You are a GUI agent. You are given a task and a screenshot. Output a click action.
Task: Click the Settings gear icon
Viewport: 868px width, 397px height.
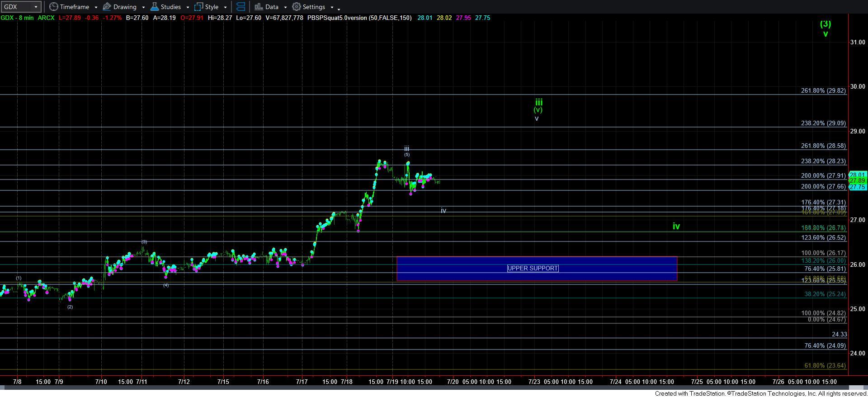pyautogui.click(x=297, y=7)
